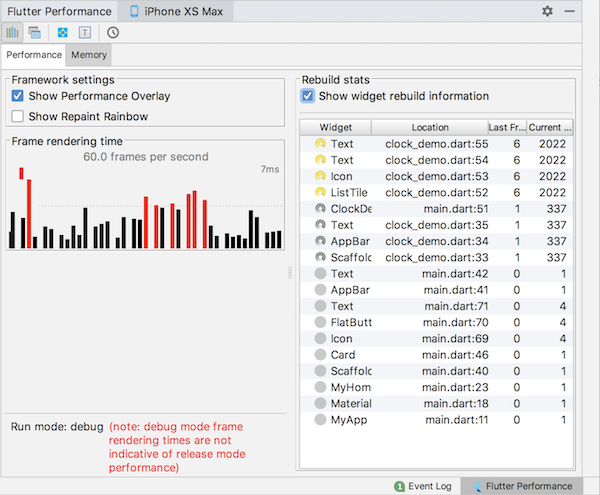Sort by the Widget column header
The width and height of the screenshot is (600, 495).
[335, 128]
